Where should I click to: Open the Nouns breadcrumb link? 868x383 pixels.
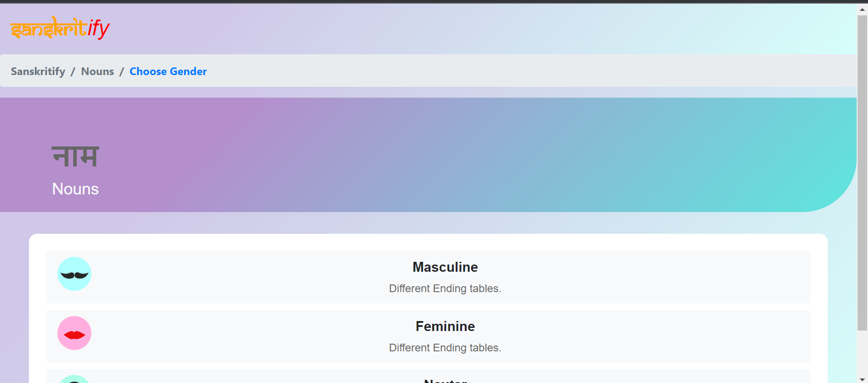97,71
